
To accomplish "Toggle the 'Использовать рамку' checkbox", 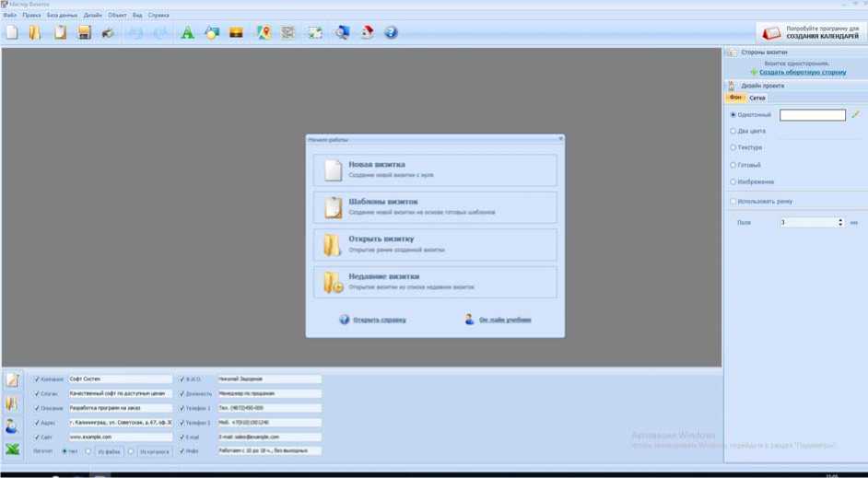I will [733, 202].
